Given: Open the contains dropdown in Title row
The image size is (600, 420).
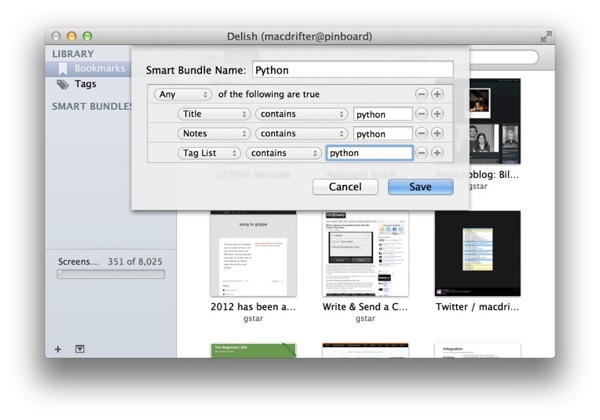Looking at the screenshot, I should point(301,114).
